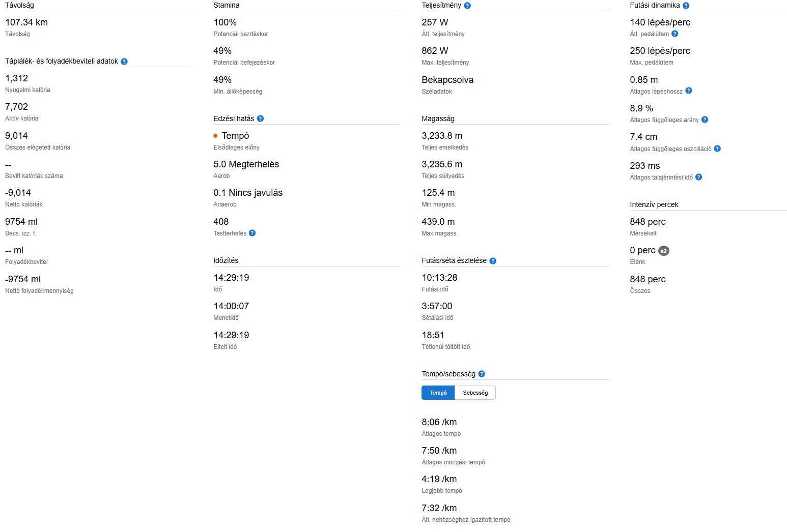Open Átlagos talajérintési idő info icon
This screenshot has width=787, height=532.
[x=698, y=178]
